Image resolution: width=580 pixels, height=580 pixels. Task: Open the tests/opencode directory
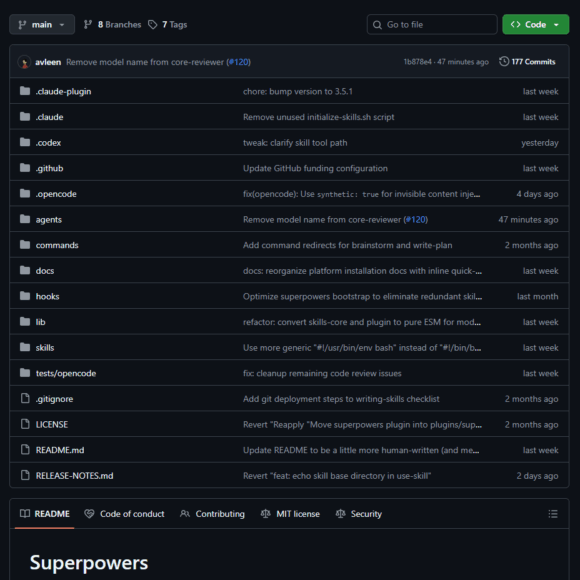pyautogui.click(x=66, y=373)
